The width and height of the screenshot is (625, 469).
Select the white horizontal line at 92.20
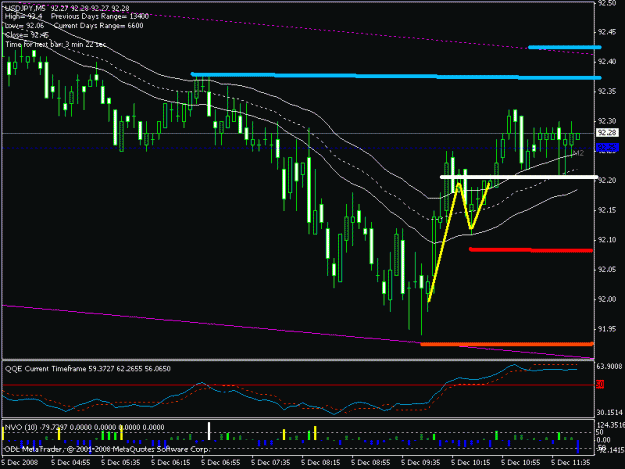coord(519,177)
